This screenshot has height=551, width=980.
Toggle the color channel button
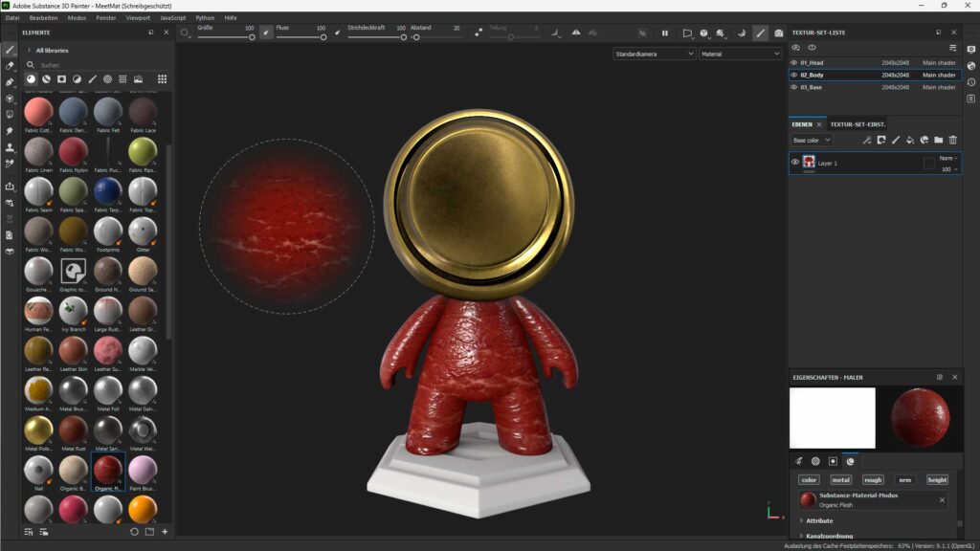[x=809, y=480]
